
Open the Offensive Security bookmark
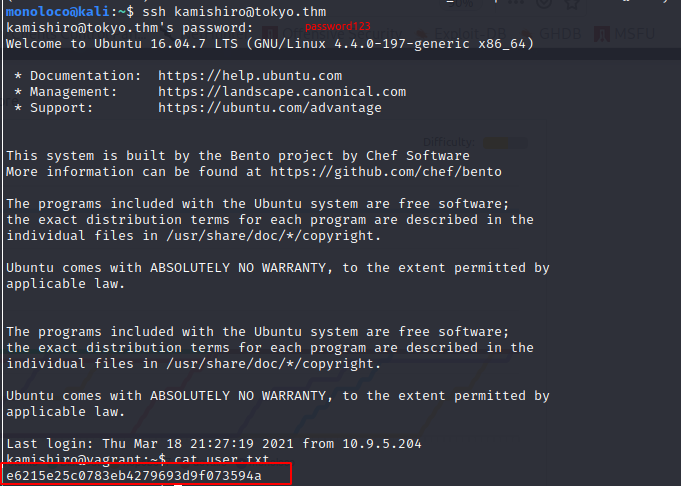click(x=342, y=33)
